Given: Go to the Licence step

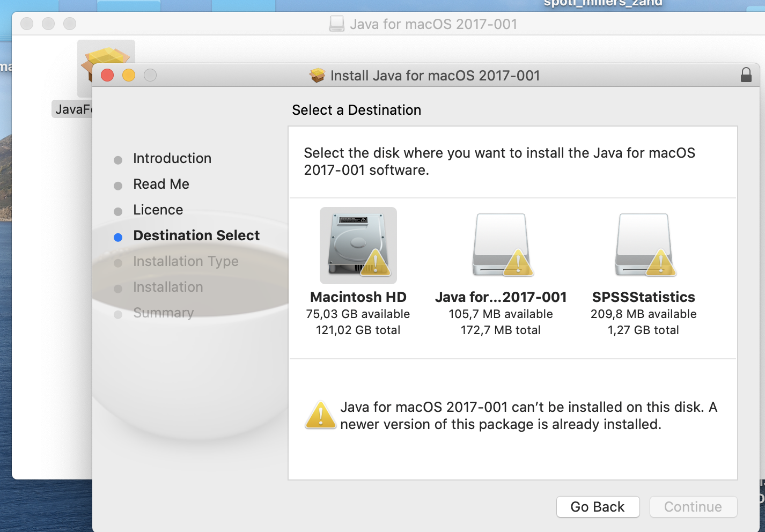Looking at the screenshot, I should click(158, 210).
